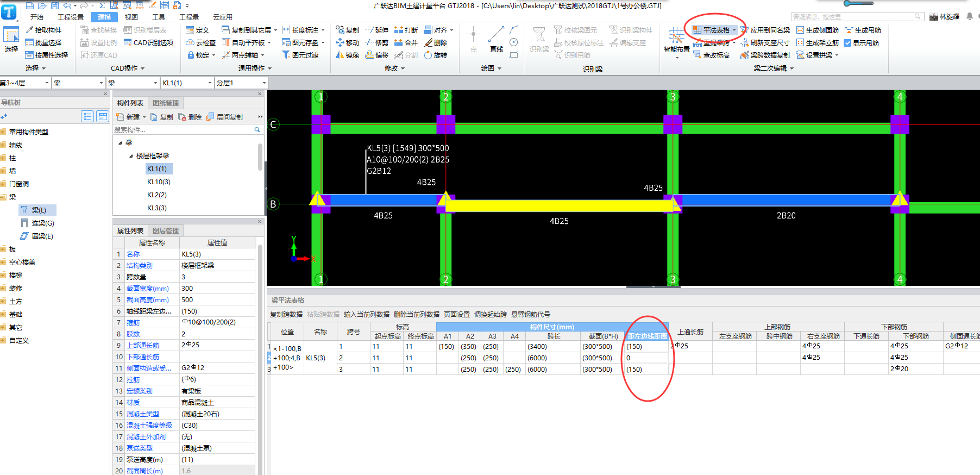The height and width of the screenshot is (475, 980).
Task: Click 梁跨数据复制 beam span data copy
Action: [x=765, y=55]
